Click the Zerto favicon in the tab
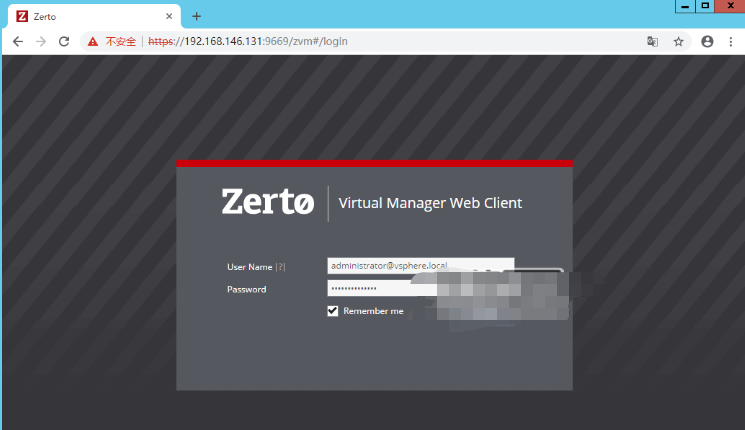Image resolution: width=745 pixels, height=430 pixels. tap(22, 16)
